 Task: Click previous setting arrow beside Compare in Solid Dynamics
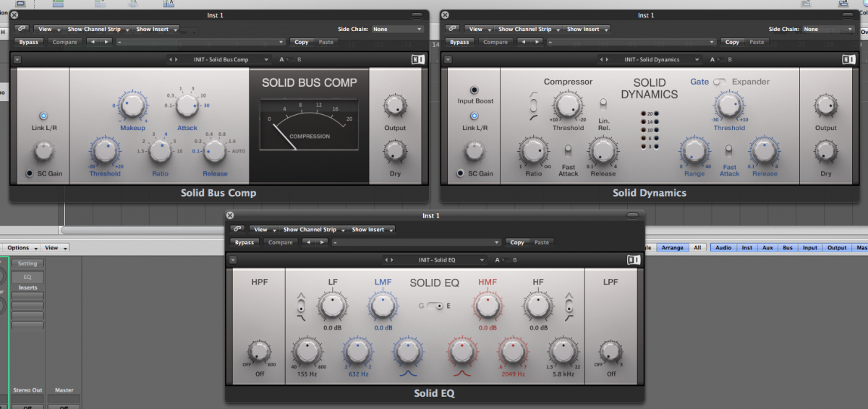[x=524, y=42]
